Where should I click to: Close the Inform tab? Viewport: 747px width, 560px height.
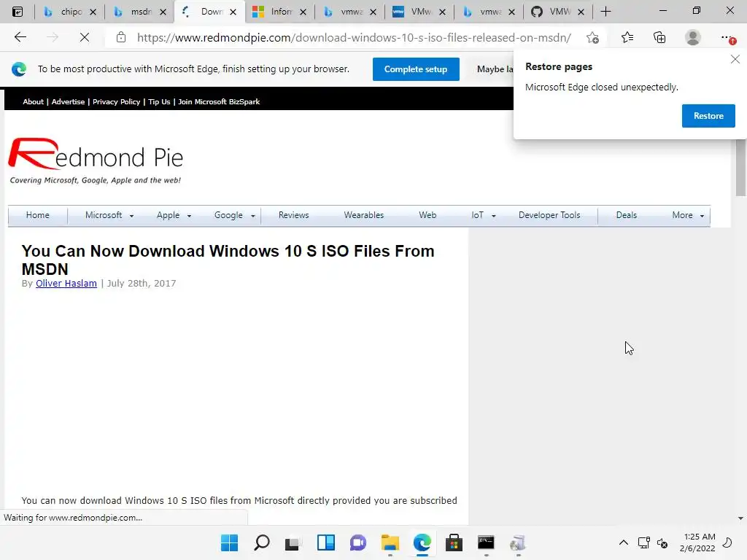303,12
